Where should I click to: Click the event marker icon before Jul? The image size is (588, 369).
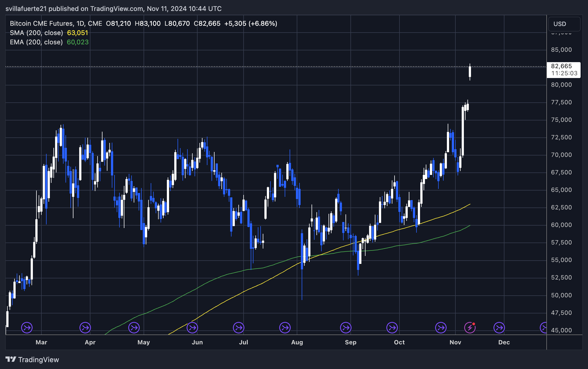point(239,327)
